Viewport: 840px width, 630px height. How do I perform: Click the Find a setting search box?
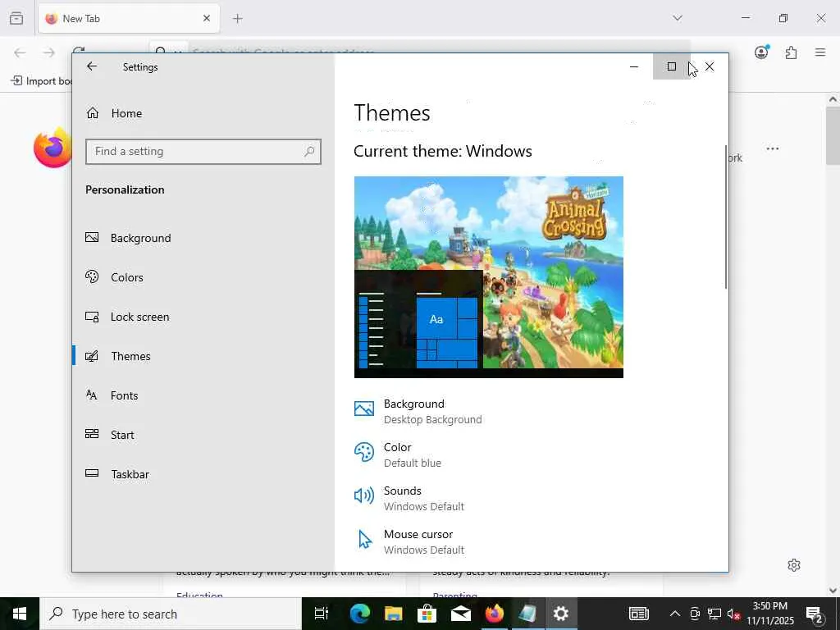pos(203,152)
